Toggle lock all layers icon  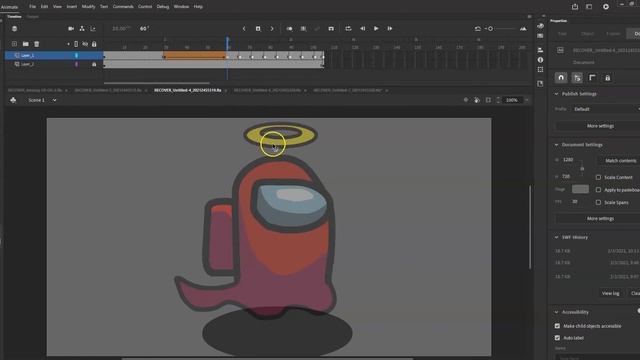pyautogui.click(x=94, y=44)
